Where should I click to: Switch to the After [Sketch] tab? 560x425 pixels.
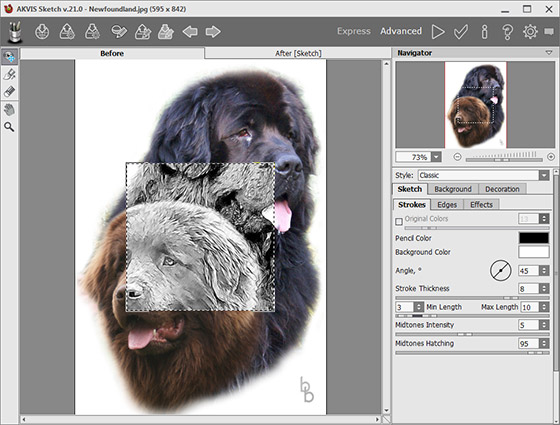point(298,53)
